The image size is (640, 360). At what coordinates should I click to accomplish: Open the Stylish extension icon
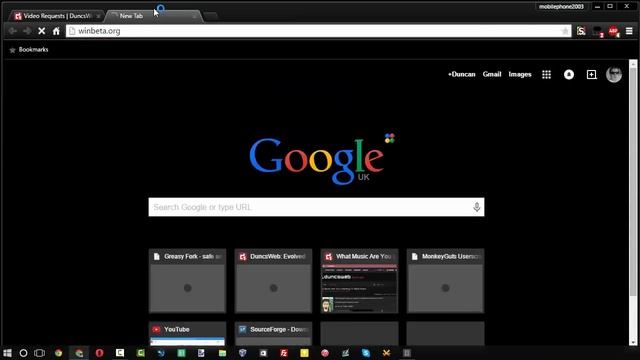click(x=581, y=31)
